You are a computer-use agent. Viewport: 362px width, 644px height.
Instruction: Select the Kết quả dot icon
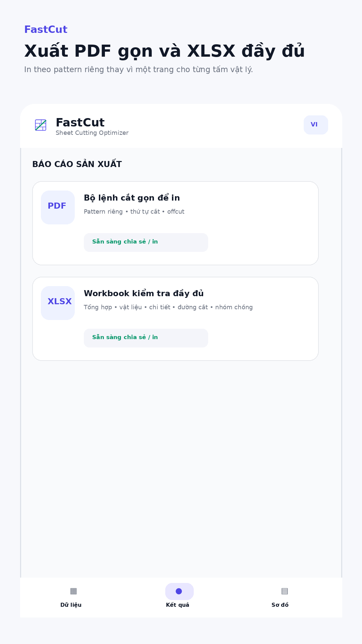coord(179,591)
